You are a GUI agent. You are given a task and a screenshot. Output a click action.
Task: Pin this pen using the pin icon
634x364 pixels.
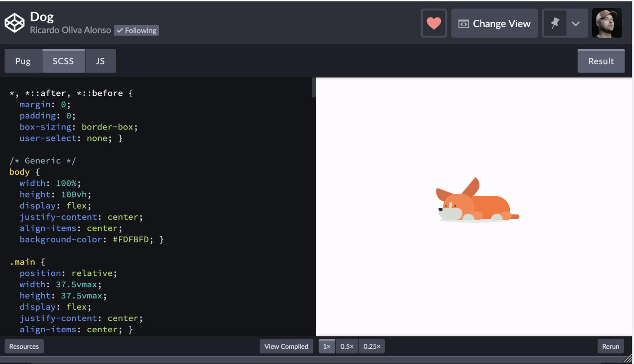tap(555, 23)
